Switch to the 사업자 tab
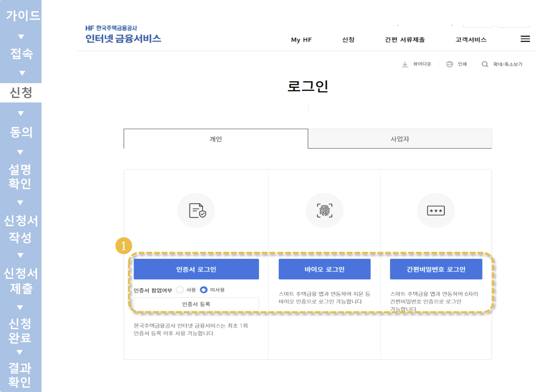This screenshot has height=392, width=549. pyautogui.click(x=399, y=139)
